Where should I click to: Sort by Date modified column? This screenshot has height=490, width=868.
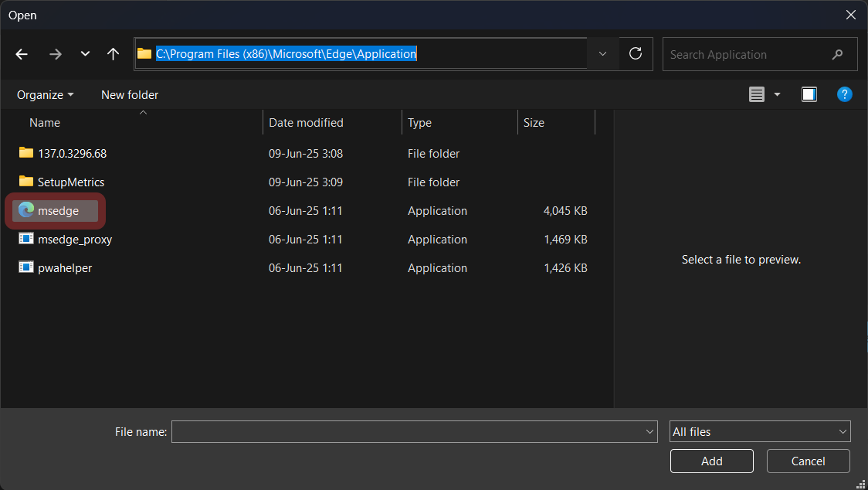click(x=306, y=122)
